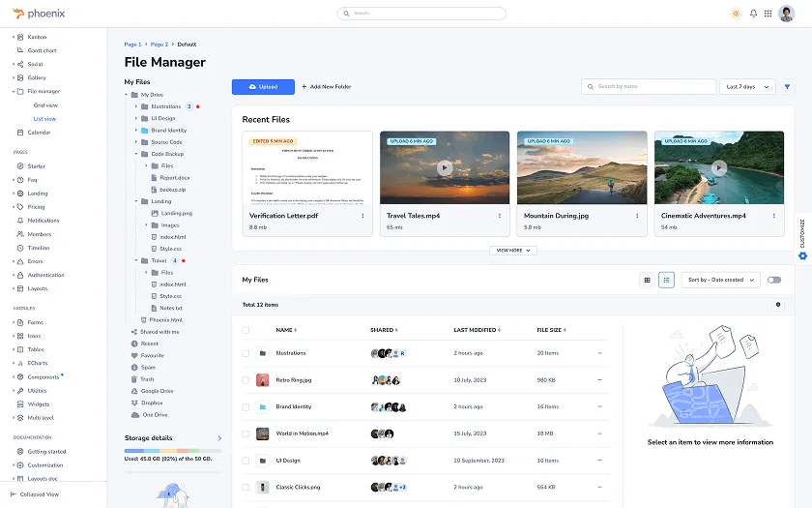Sort table by Name column header
Screen dimensions: 812x508
coord(286,330)
